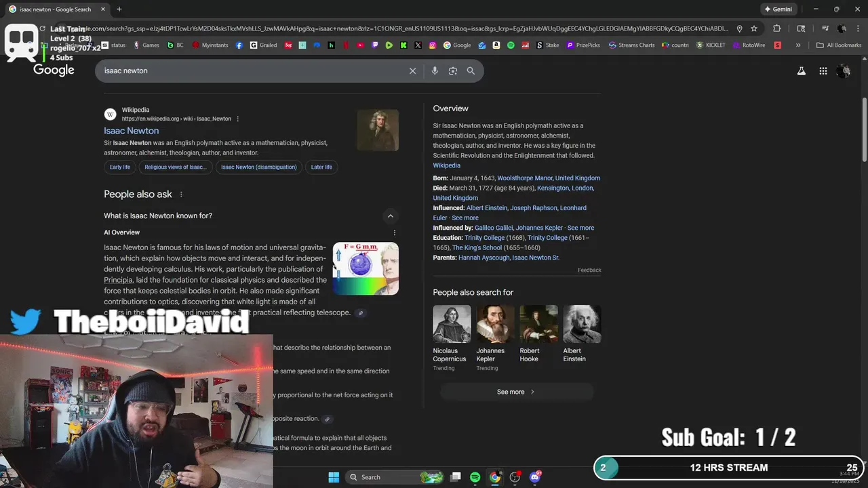Select the Later life chip
This screenshot has height=488, width=868.
point(321,167)
